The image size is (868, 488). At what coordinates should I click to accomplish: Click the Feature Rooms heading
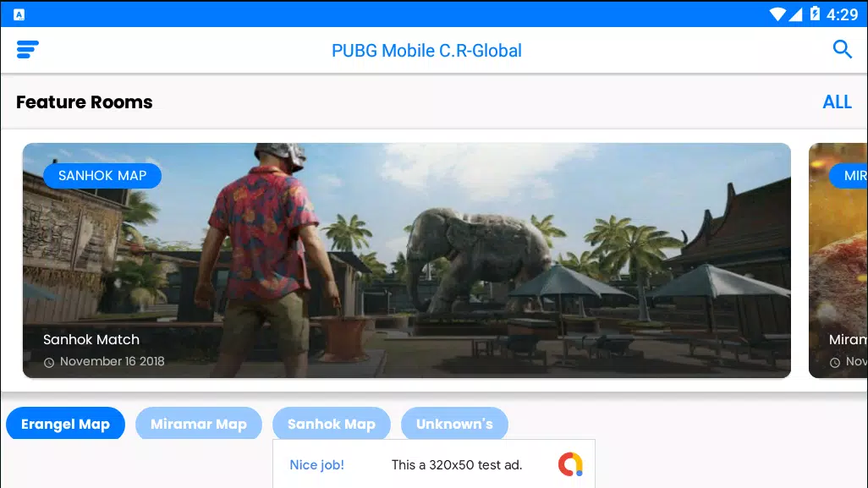tap(84, 101)
